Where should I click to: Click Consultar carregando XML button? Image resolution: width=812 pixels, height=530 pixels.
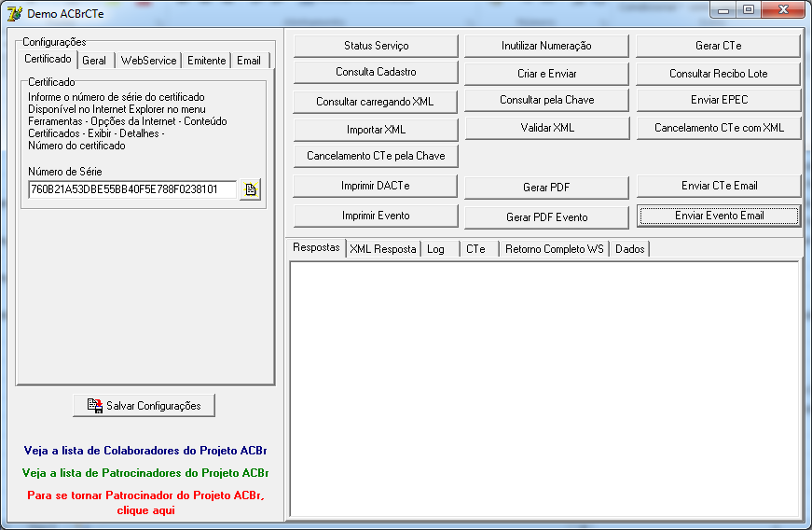point(375,102)
